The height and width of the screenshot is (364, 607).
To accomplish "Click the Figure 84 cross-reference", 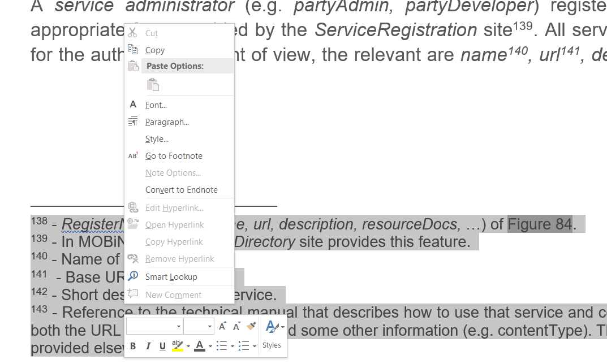I will (x=540, y=224).
